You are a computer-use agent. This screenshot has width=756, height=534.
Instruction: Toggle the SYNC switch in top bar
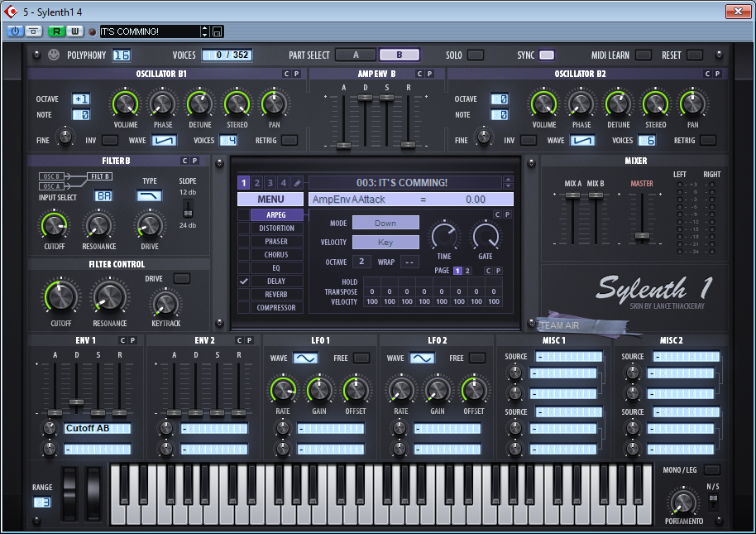click(x=547, y=55)
